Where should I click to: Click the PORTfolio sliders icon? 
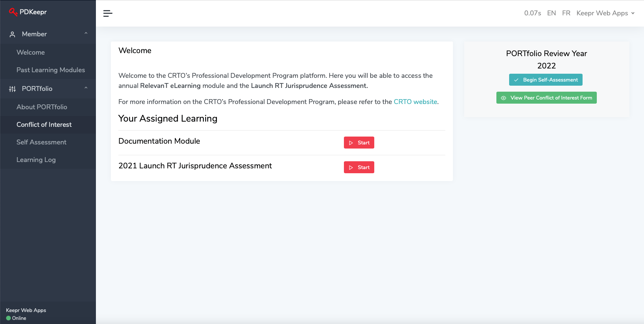click(12, 89)
